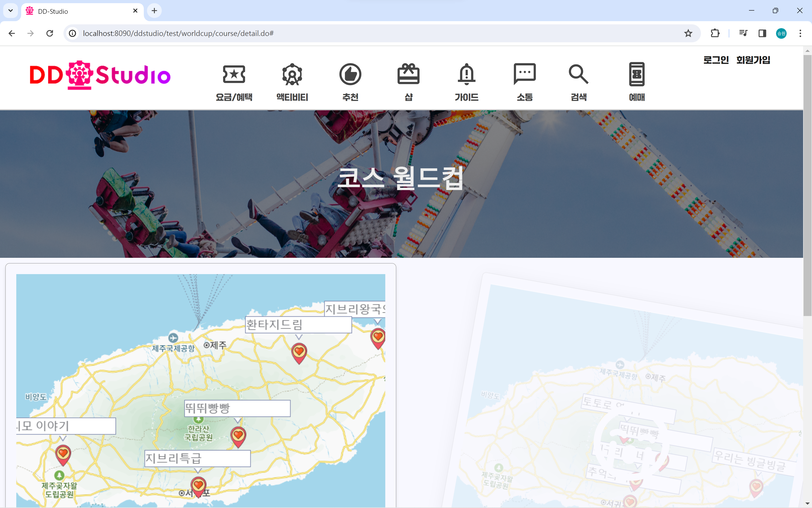Open a new browser tab
This screenshot has height=508, width=812.
point(154,11)
